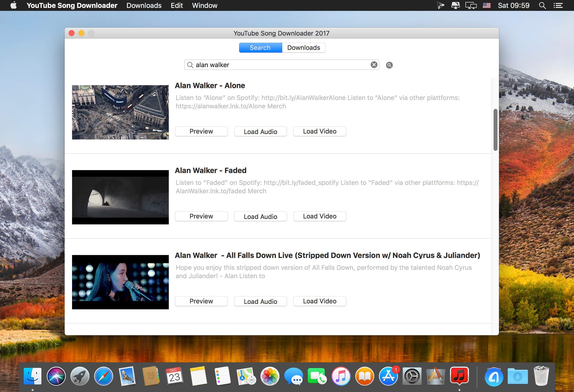Open Photos from the Dock

(270, 376)
